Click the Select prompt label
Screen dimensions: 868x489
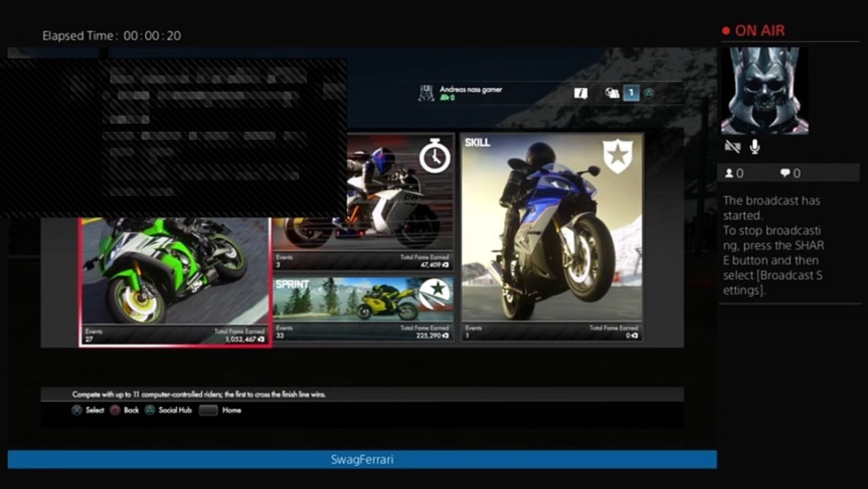click(x=95, y=410)
